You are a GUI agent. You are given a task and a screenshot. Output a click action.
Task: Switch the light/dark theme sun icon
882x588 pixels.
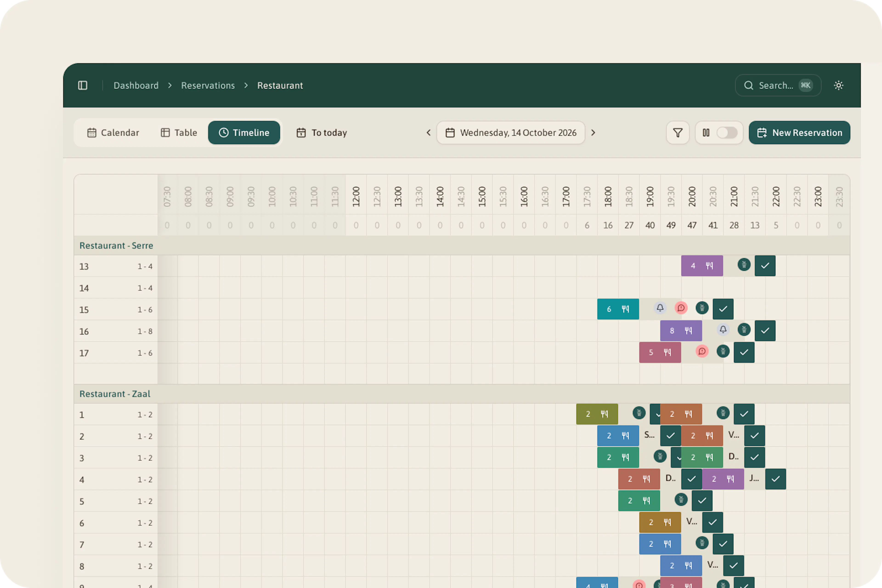pos(839,85)
